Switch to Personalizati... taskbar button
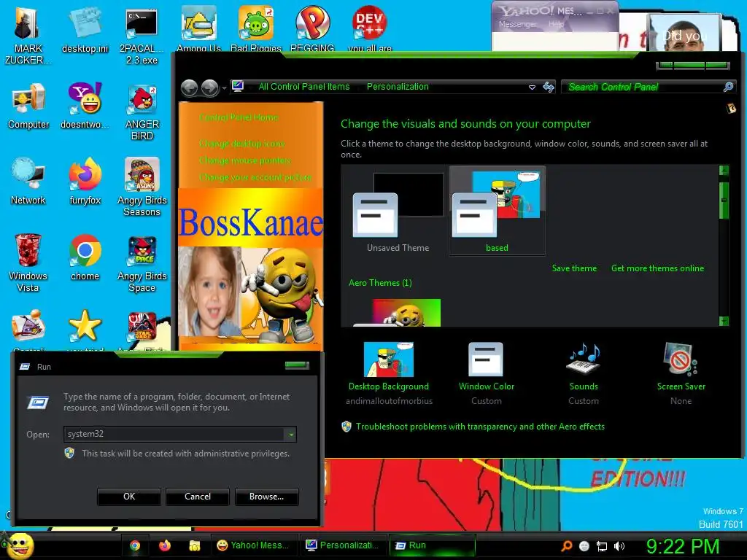Image resolution: width=747 pixels, height=560 pixels. click(x=343, y=545)
